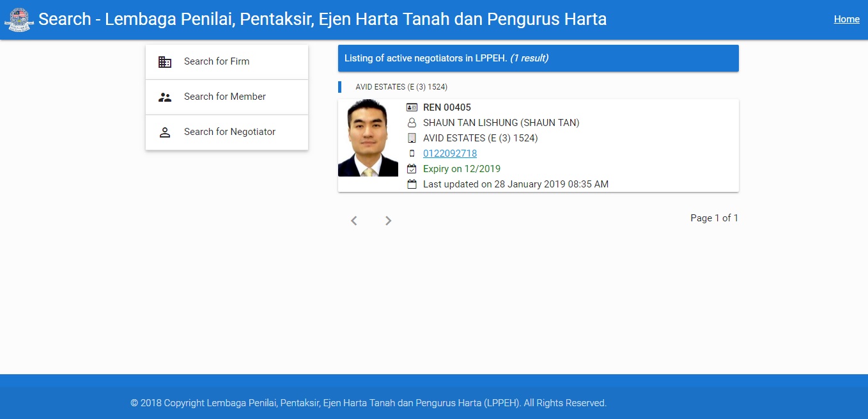Go to previous page with left chevron

click(353, 221)
